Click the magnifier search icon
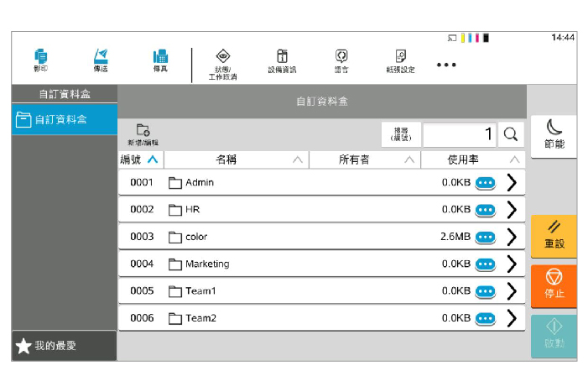Screen dimensions: 588x392 pos(510,134)
